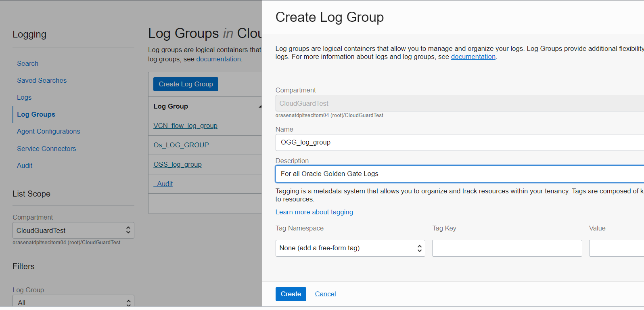This screenshot has height=310, width=644.
Task: Open the OSS_log_group entry
Action: pyautogui.click(x=178, y=164)
